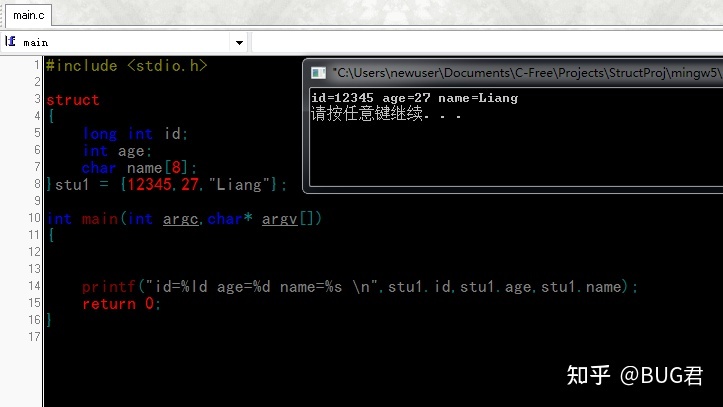
Task: Click the struct keyword on line 3
Action: click(73, 100)
